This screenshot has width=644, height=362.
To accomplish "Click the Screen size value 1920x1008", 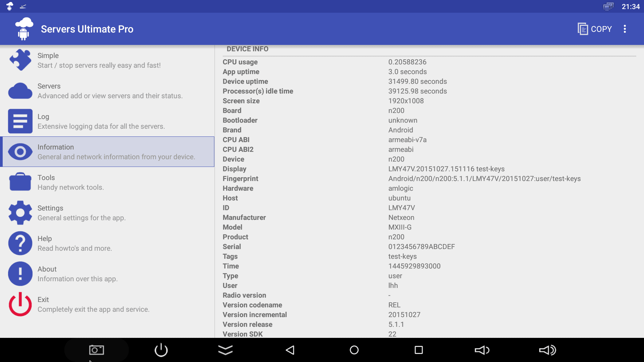I will [406, 101].
